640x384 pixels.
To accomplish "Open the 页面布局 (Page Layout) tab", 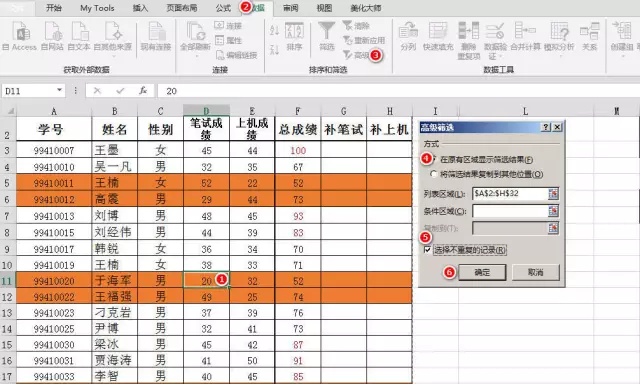I will point(182,8).
